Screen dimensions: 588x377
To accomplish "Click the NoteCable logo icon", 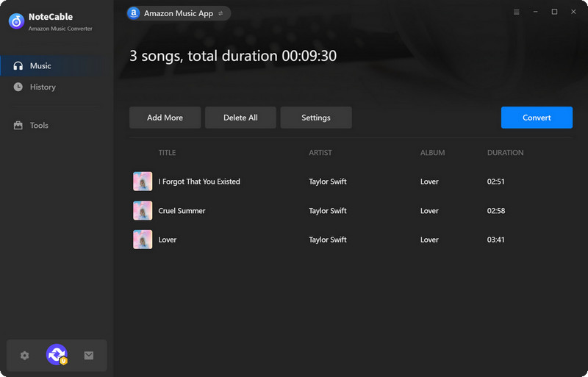I will pos(16,21).
